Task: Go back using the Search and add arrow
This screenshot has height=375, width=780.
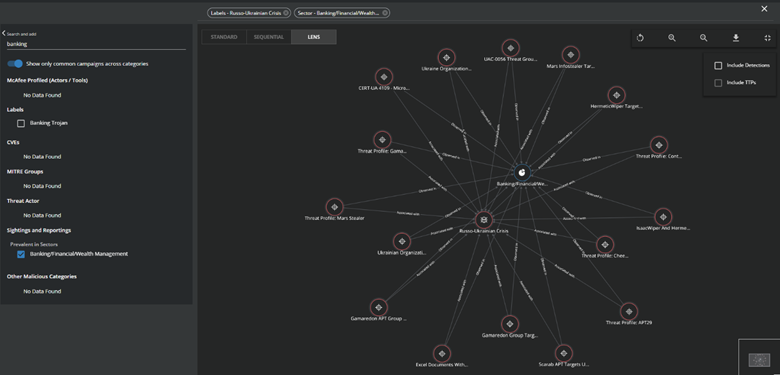Action: [x=4, y=33]
